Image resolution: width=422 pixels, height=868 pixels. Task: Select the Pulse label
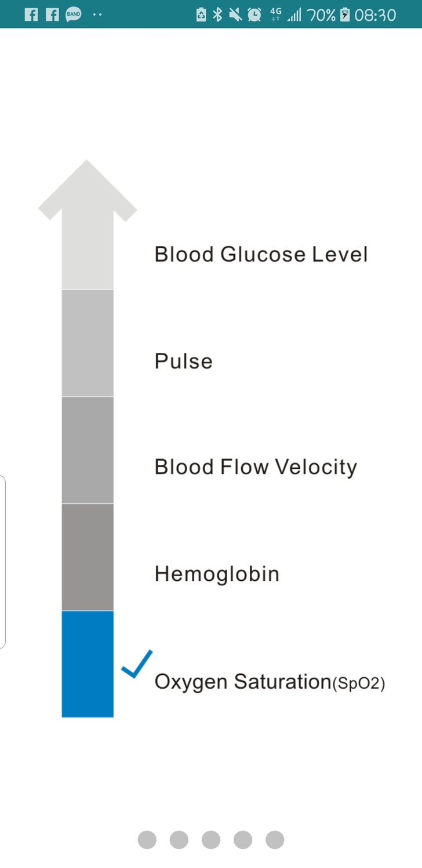point(184,361)
